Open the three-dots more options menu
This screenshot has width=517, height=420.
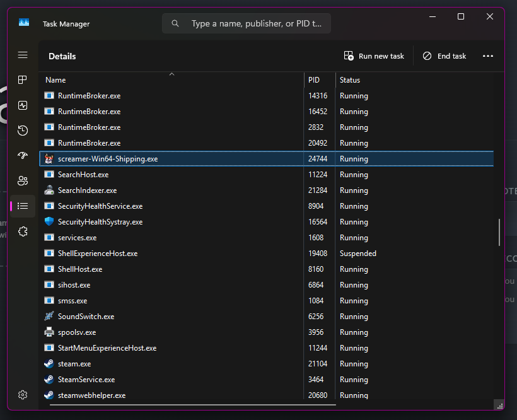pos(487,56)
